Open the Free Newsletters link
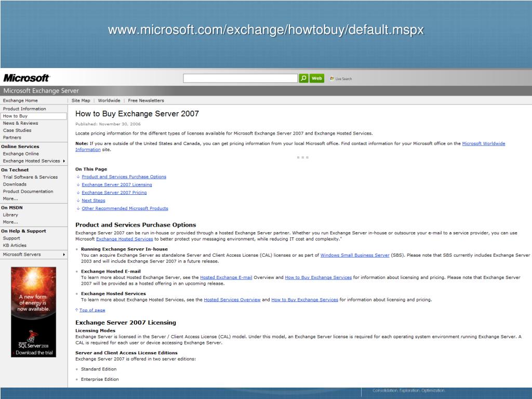Image resolution: width=532 pixels, height=399 pixels. pos(146,101)
